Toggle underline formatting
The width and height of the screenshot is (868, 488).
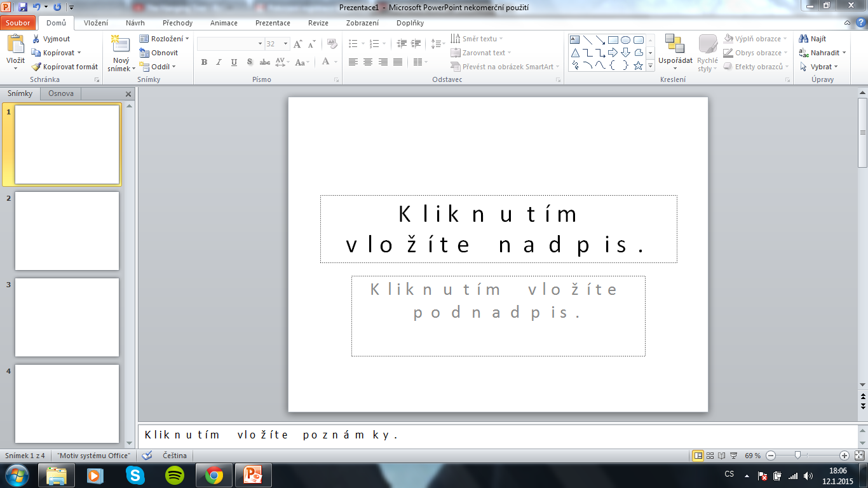234,62
